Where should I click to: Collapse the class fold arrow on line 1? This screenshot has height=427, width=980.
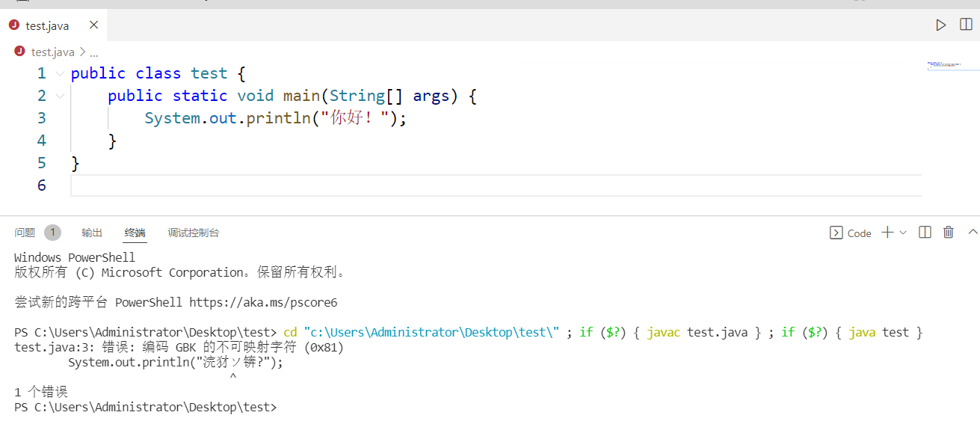tap(60, 73)
